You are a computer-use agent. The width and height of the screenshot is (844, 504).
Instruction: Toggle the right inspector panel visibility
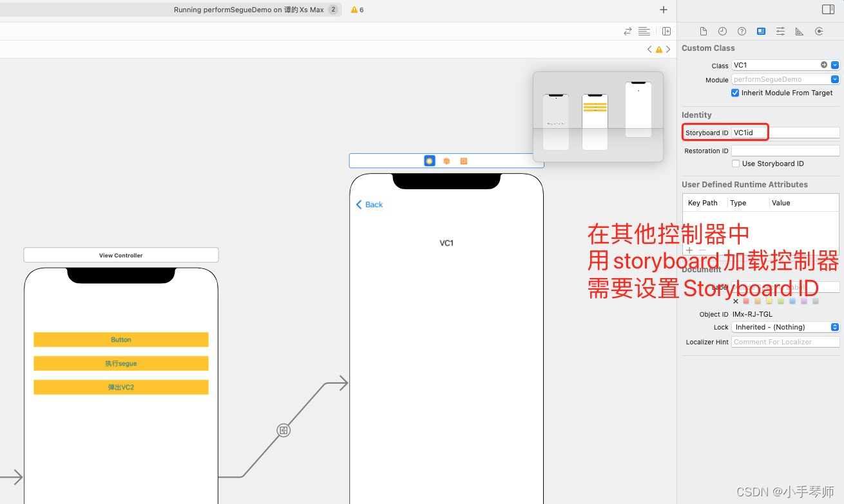coord(829,10)
